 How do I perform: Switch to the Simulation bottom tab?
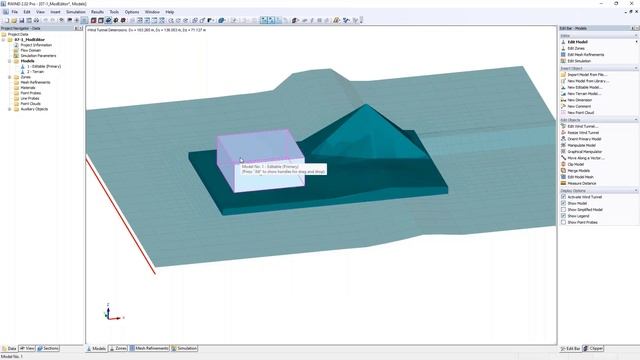pos(184,349)
